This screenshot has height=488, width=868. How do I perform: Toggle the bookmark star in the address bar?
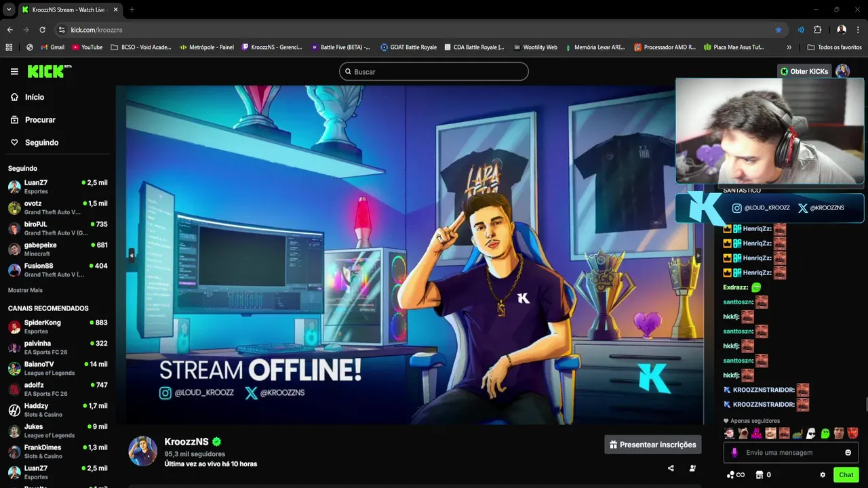point(778,30)
